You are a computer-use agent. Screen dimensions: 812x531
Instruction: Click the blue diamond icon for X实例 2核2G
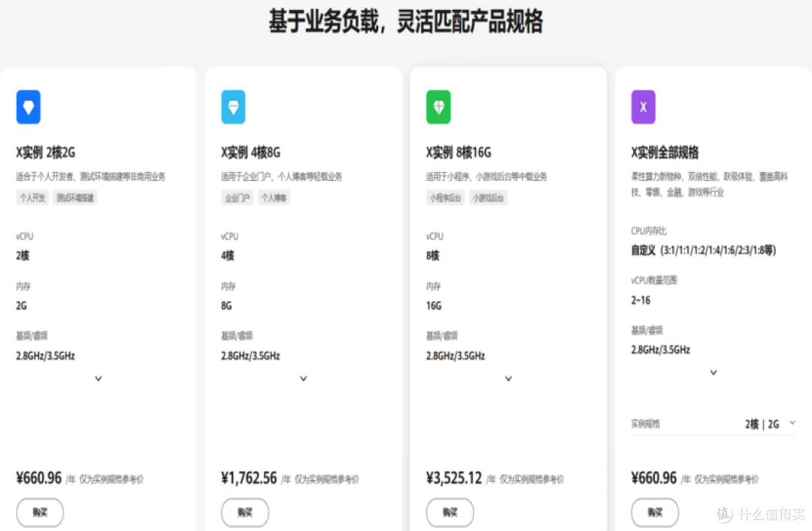click(x=29, y=108)
